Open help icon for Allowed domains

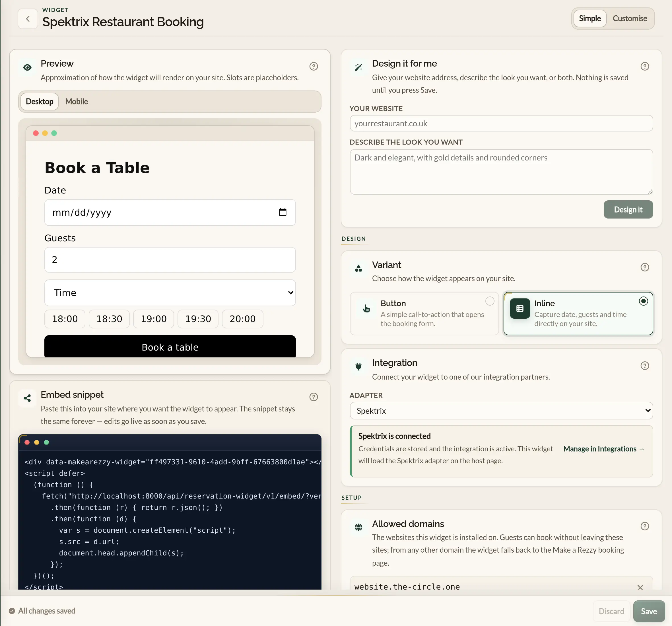click(645, 526)
